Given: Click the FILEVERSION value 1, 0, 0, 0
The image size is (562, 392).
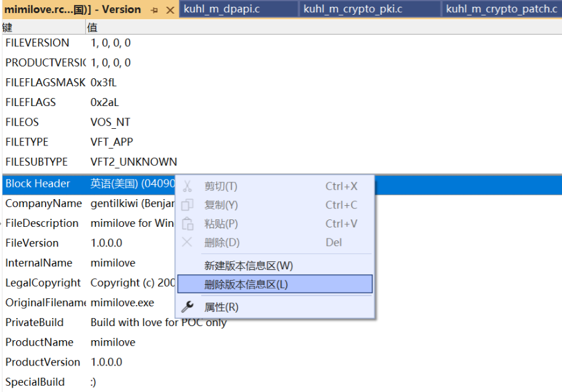Looking at the screenshot, I should coord(110,43).
